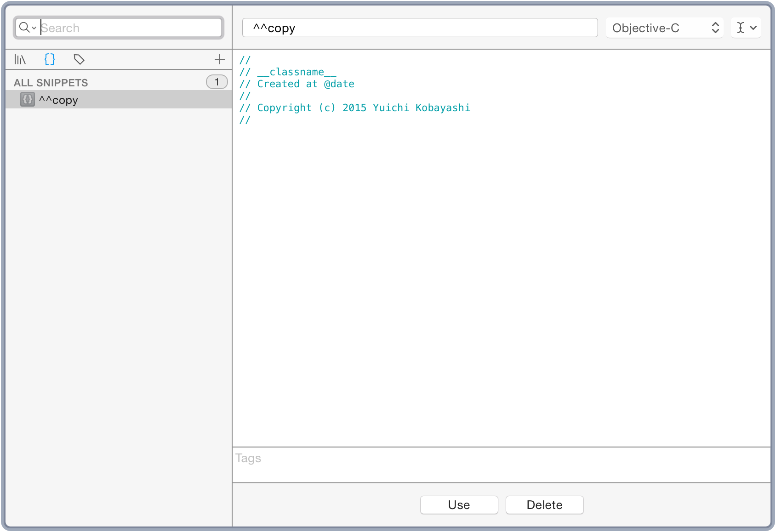Screen dimensions: 776x532
Task: Focus the Search input field
Action: [129, 28]
